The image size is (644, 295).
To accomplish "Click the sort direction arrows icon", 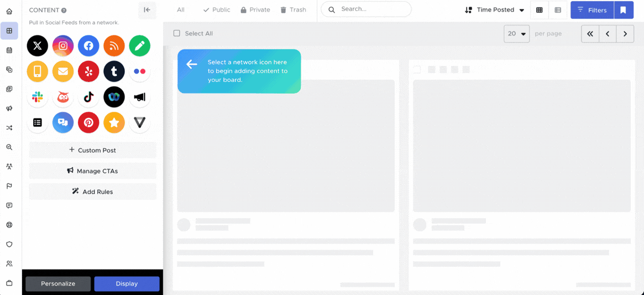I will tap(468, 10).
